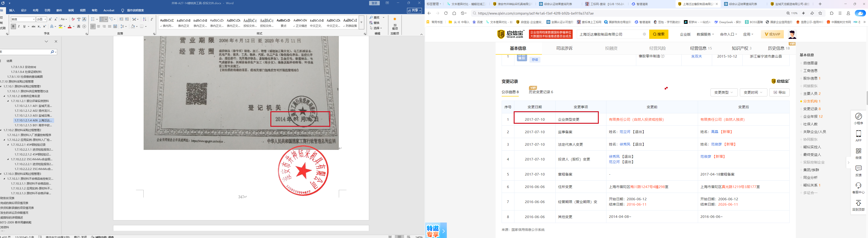Open the 变更类型 filter dropdown
Screen dimensions: 868x238
[x=724, y=92]
